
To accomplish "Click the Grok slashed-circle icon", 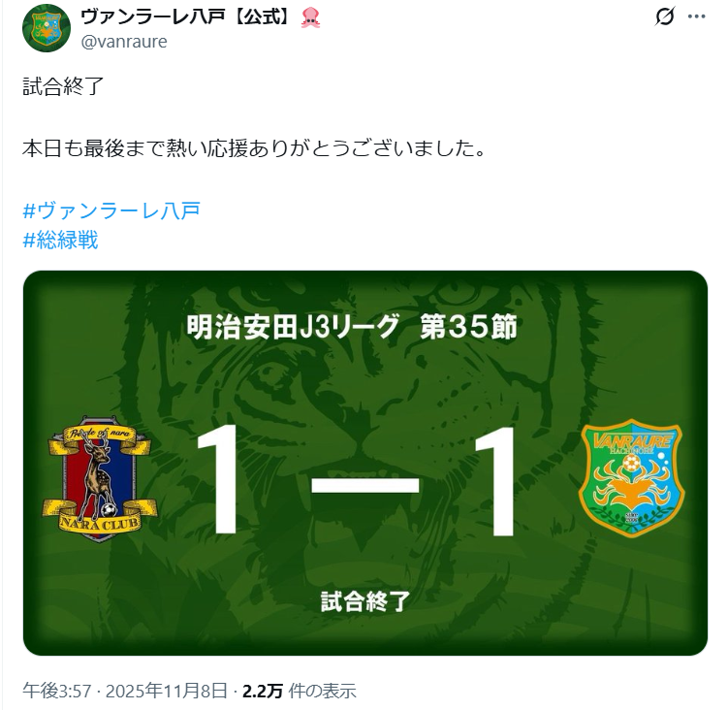I will (664, 16).
